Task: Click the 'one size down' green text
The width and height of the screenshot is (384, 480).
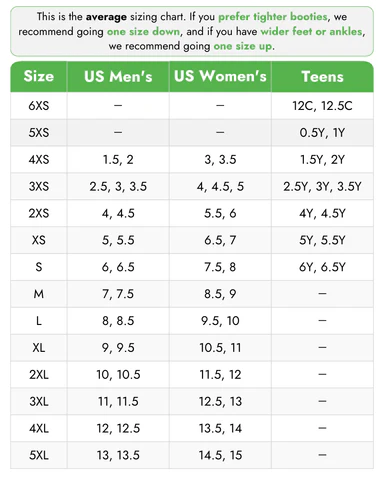Action: coord(143,32)
